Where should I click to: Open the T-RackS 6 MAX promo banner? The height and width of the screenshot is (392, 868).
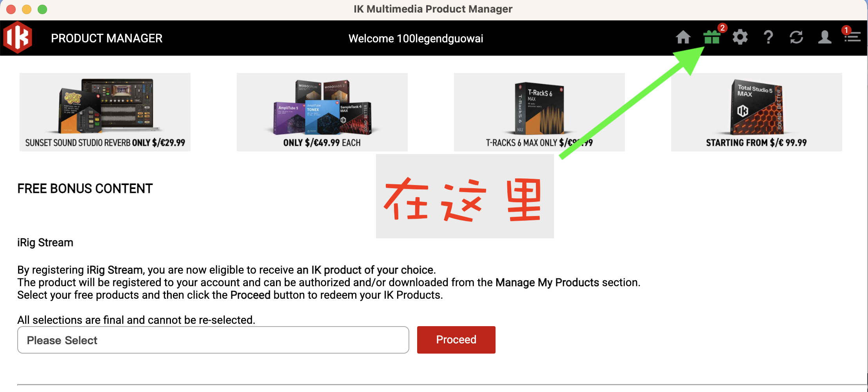point(539,112)
